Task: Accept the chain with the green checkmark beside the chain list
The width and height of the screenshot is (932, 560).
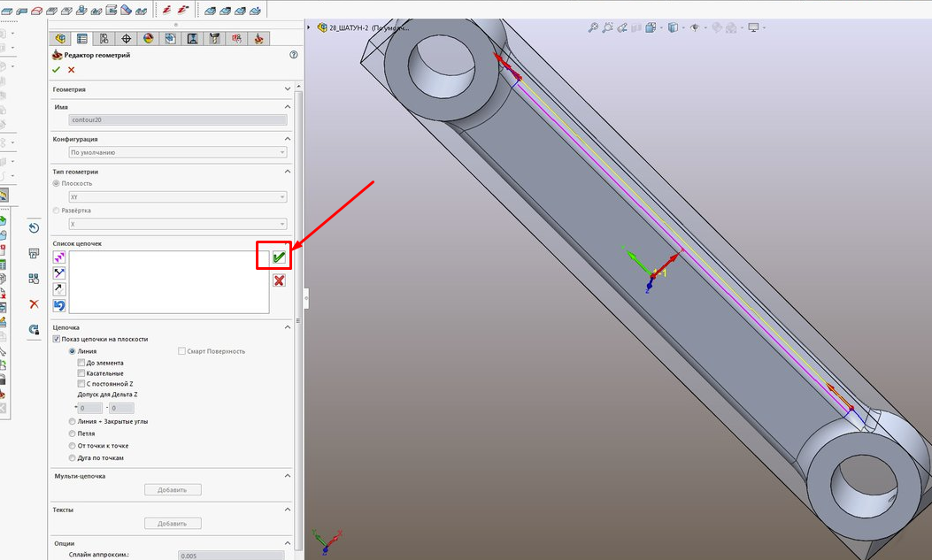Action: point(279,257)
